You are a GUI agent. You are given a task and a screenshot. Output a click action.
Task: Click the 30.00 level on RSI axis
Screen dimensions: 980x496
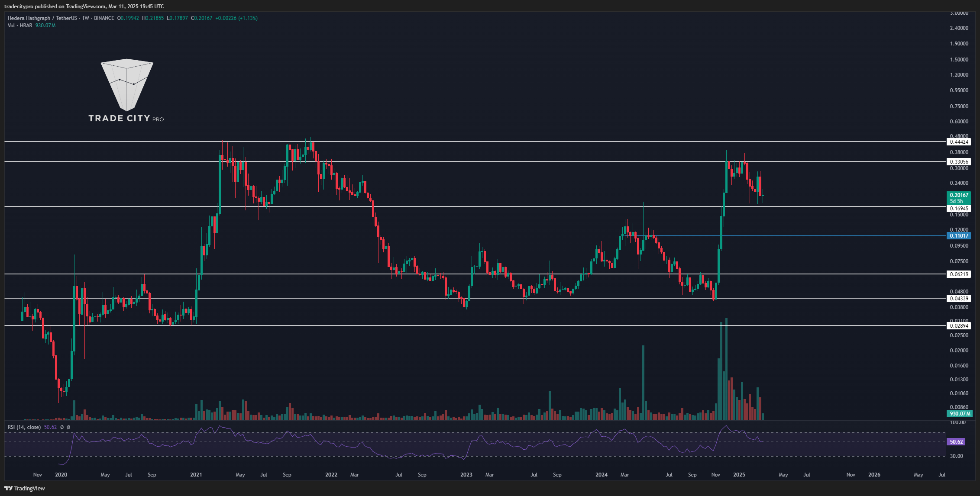(956, 456)
